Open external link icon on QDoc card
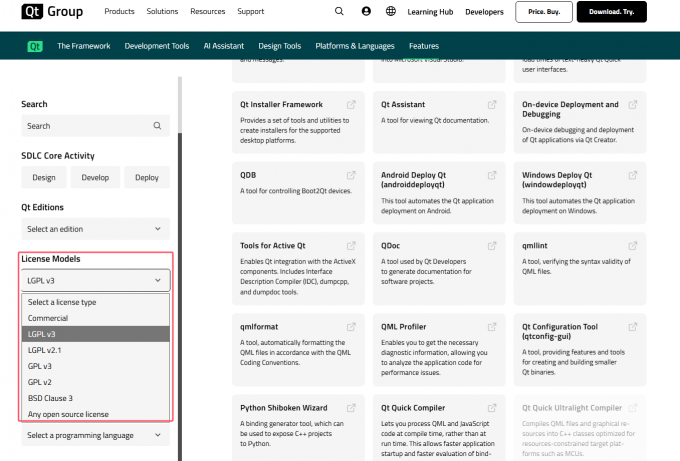680x461 pixels. [x=491, y=245]
